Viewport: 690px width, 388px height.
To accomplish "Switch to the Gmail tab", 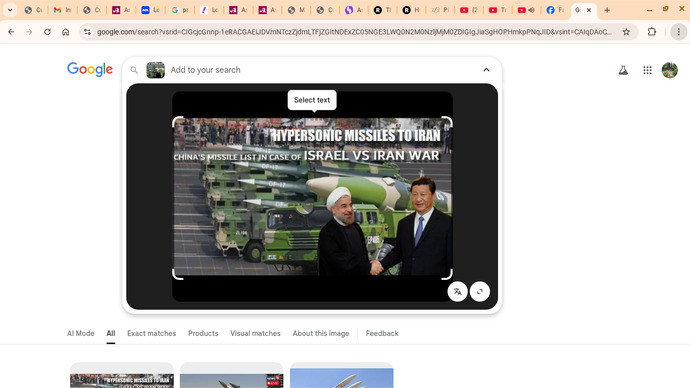I will tap(62, 10).
